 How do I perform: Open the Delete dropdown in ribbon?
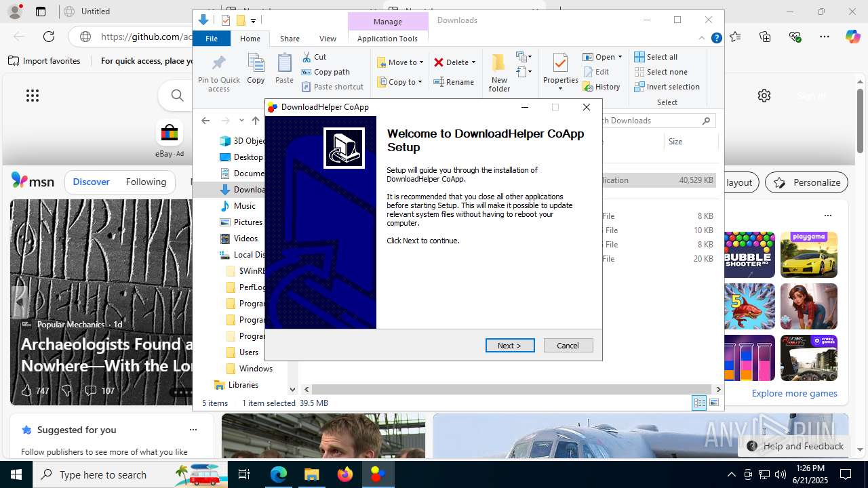454,62
